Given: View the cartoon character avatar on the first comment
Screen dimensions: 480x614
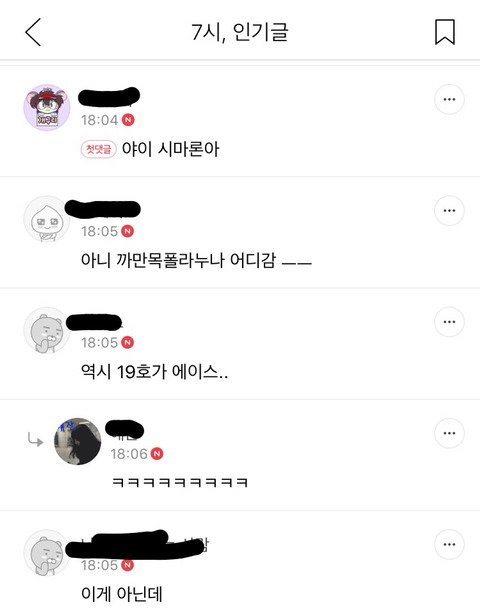Looking at the screenshot, I should click(x=47, y=107).
